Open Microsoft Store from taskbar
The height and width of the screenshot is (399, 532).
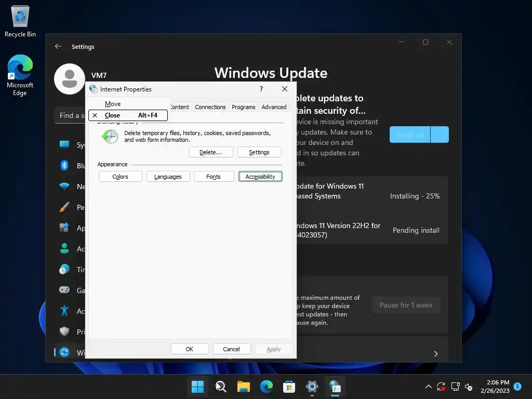289,387
